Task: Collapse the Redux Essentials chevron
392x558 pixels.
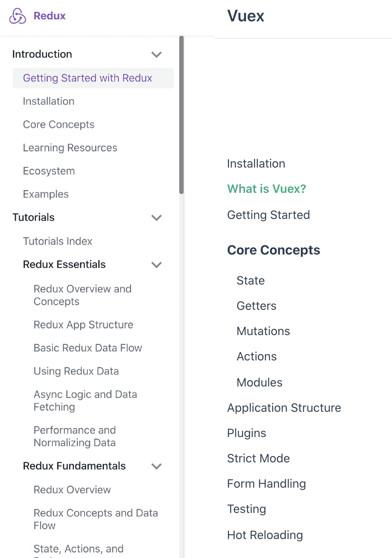Action: click(x=157, y=265)
